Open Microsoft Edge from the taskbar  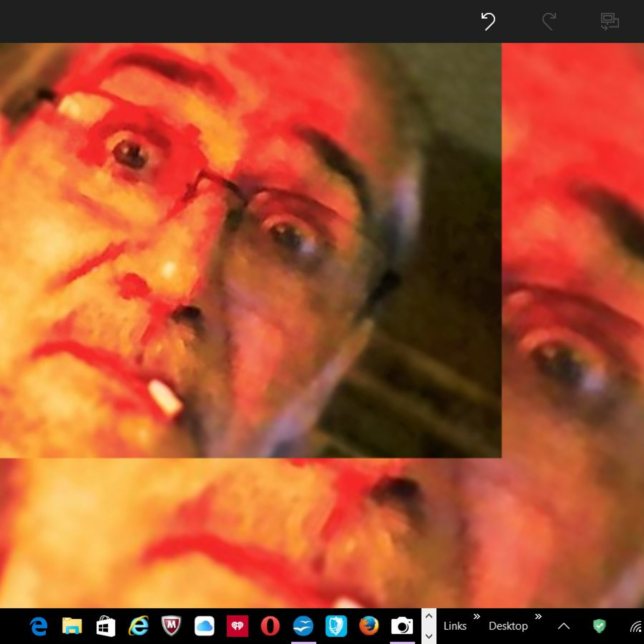39,626
